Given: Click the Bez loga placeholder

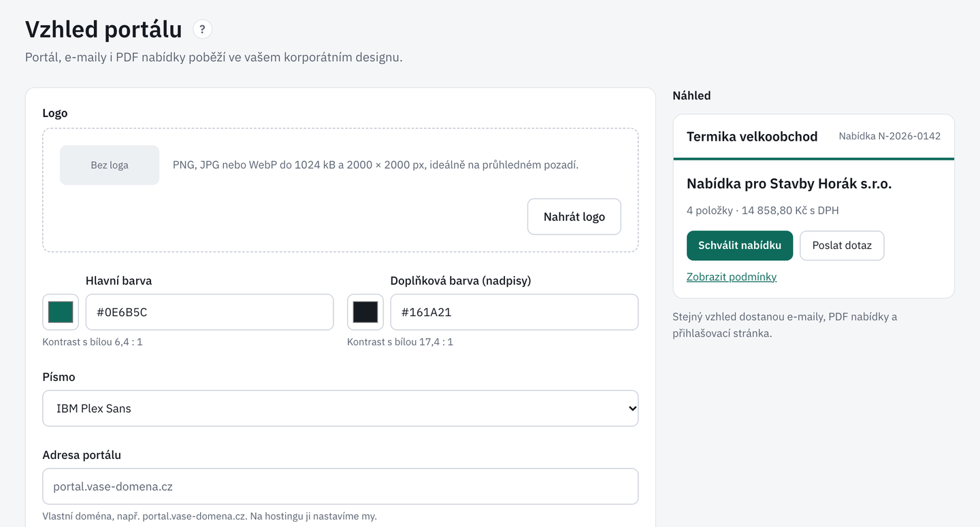Looking at the screenshot, I should (110, 165).
